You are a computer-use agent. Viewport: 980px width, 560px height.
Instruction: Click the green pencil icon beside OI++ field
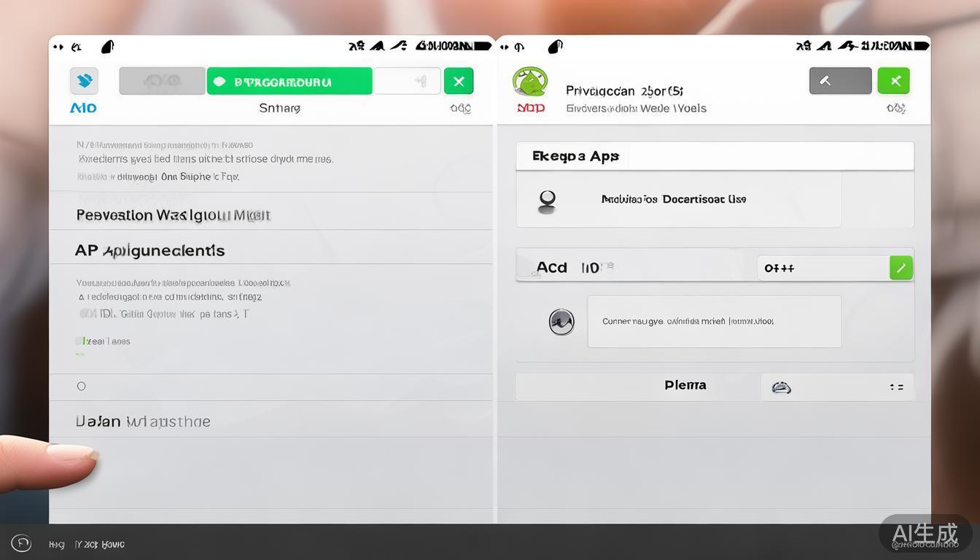click(901, 268)
